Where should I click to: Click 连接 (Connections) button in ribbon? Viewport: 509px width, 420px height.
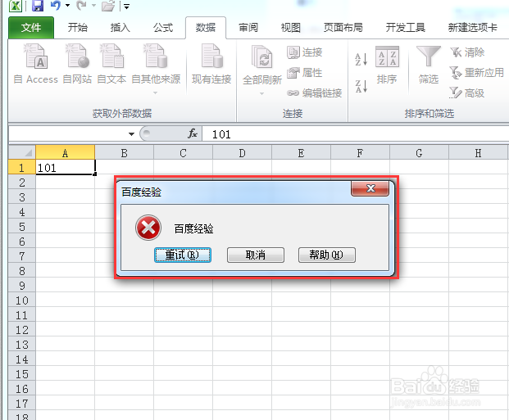[x=304, y=52]
